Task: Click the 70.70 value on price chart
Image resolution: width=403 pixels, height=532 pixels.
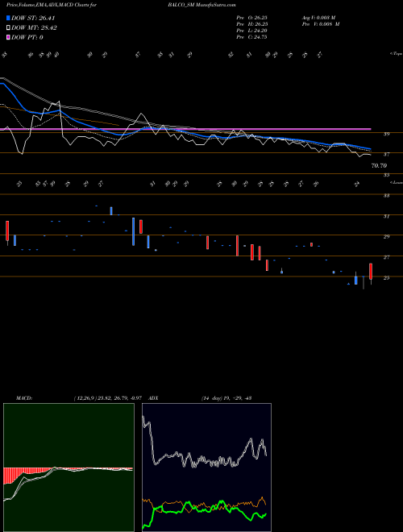Action: 379,166
